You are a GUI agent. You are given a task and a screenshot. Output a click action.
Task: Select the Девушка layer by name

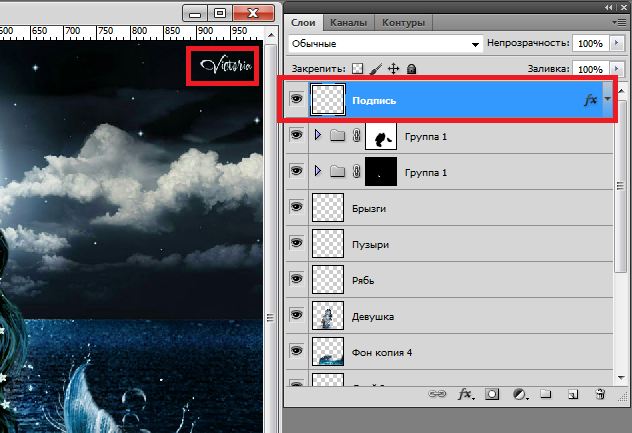pyautogui.click(x=373, y=317)
